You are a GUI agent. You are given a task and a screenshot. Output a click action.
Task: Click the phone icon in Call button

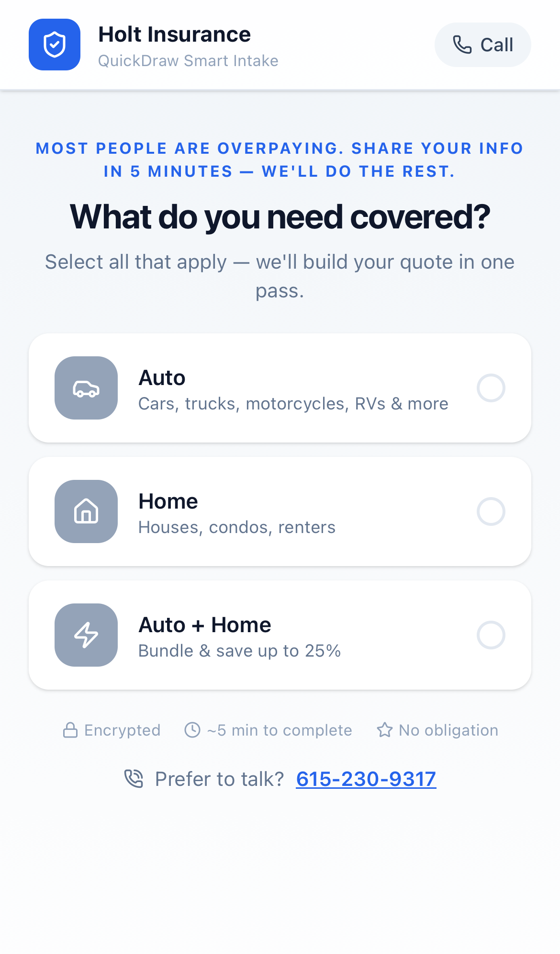tap(462, 45)
